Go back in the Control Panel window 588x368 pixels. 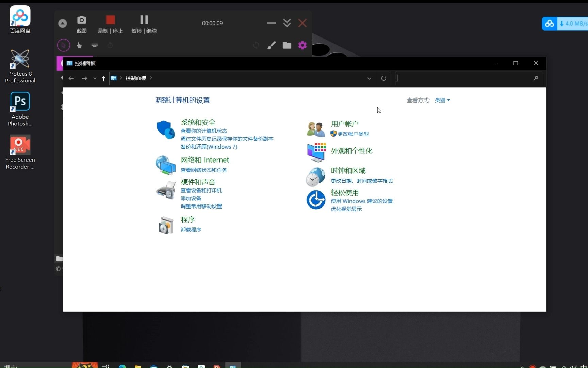[71, 78]
